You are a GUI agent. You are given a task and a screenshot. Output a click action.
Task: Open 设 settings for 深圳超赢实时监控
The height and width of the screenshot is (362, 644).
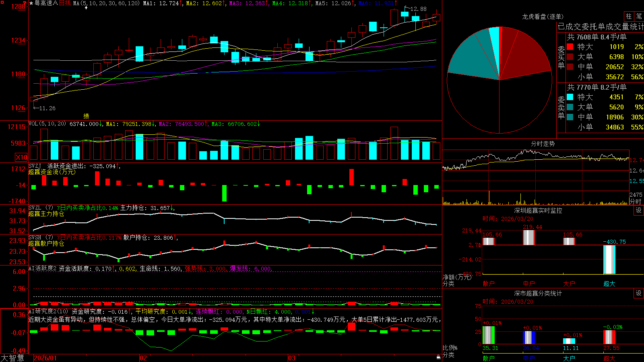click(639, 210)
